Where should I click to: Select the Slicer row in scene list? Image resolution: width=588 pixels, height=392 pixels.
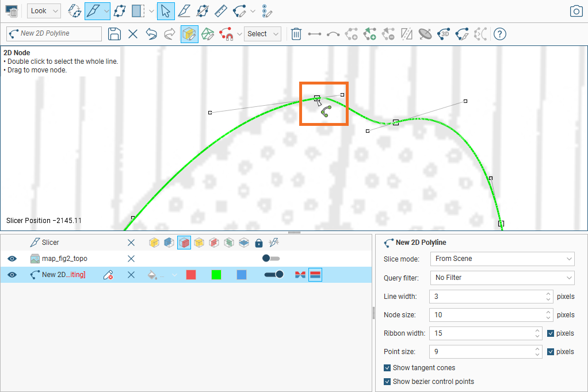point(51,243)
